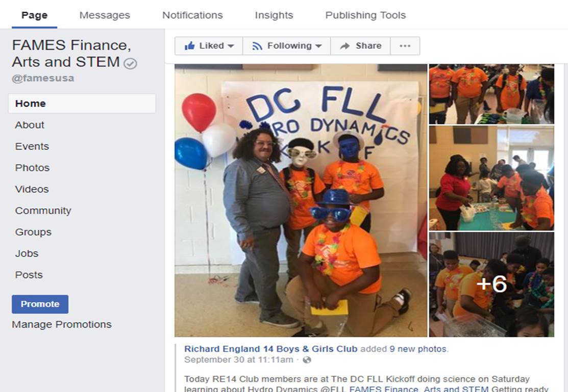Open the Publishing Tools tab
Image resolution: width=568 pixels, height=392 pixels.
[365, 15]
